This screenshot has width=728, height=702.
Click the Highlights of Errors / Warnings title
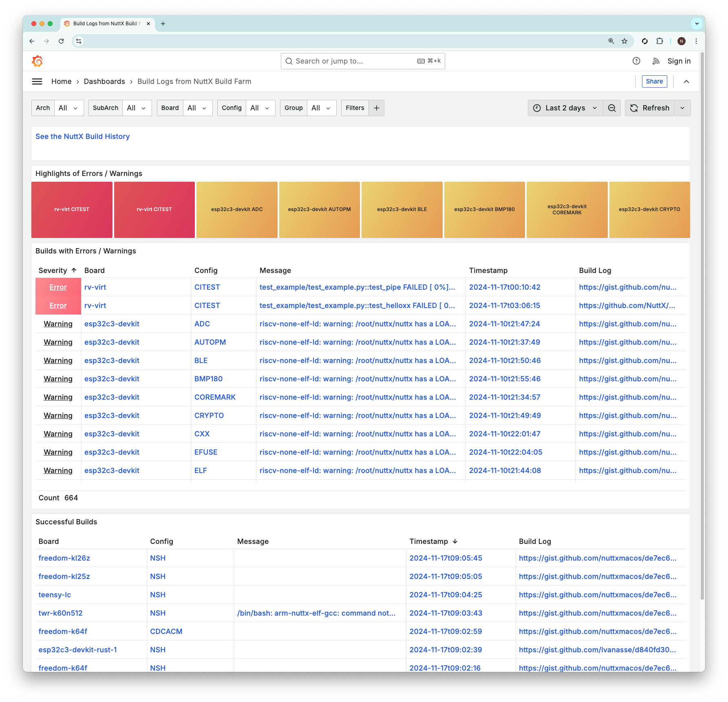click(x=89, y=174)
